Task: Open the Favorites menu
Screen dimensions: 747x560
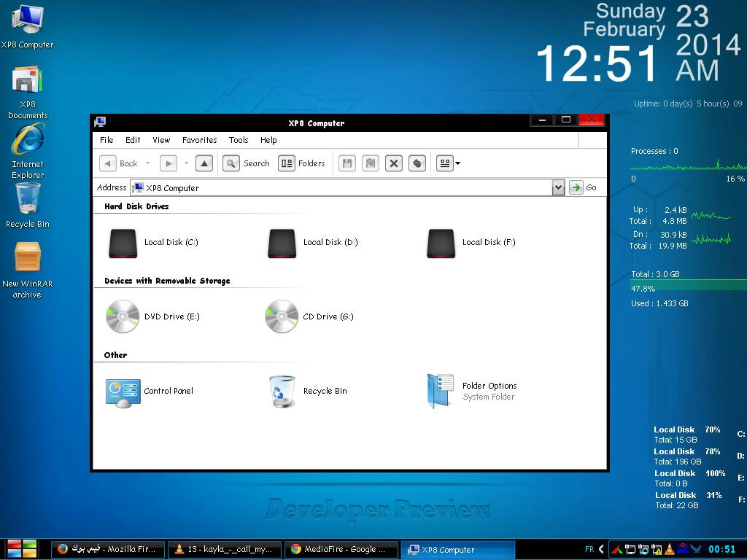Action: pyautogui.click(x=200, y=140)
